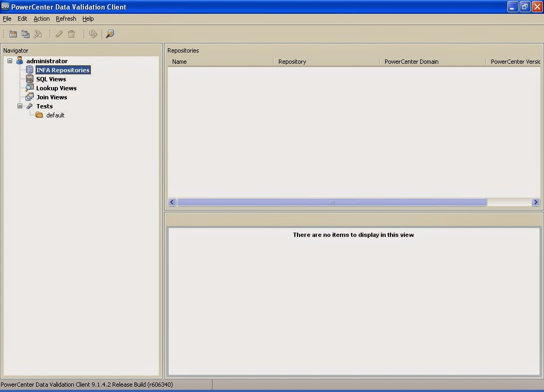Click the Join Views icon in the navigator
The width and height of the screenshot is (544, 392).
29,97
